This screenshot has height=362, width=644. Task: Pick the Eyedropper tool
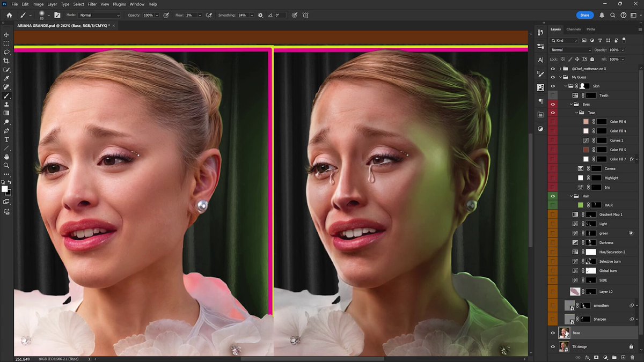(x=6, y=78)
